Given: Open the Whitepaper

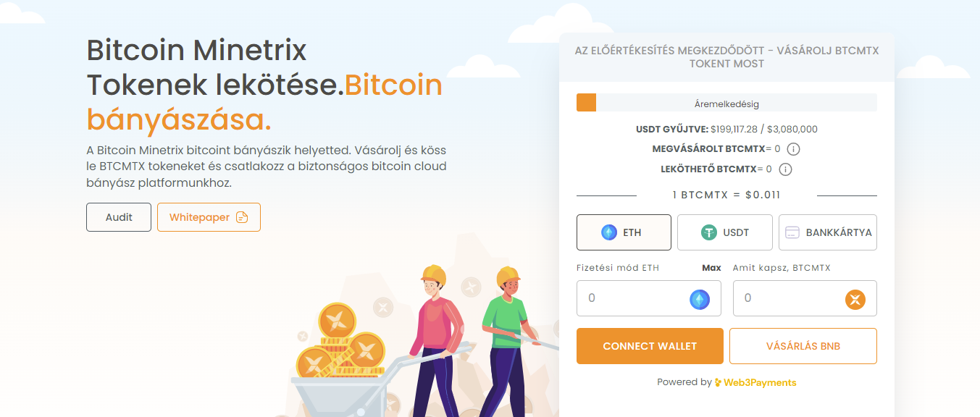Looking at the screenshot, I should coord(209,217).
